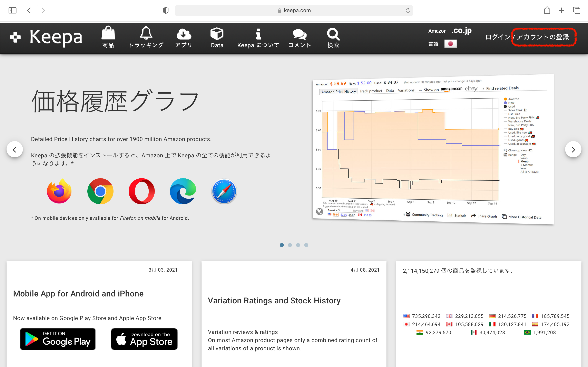This screenshot has height=367, width=588.
Task: Select the third carousel dot indicator
Action: pos(298,245)
